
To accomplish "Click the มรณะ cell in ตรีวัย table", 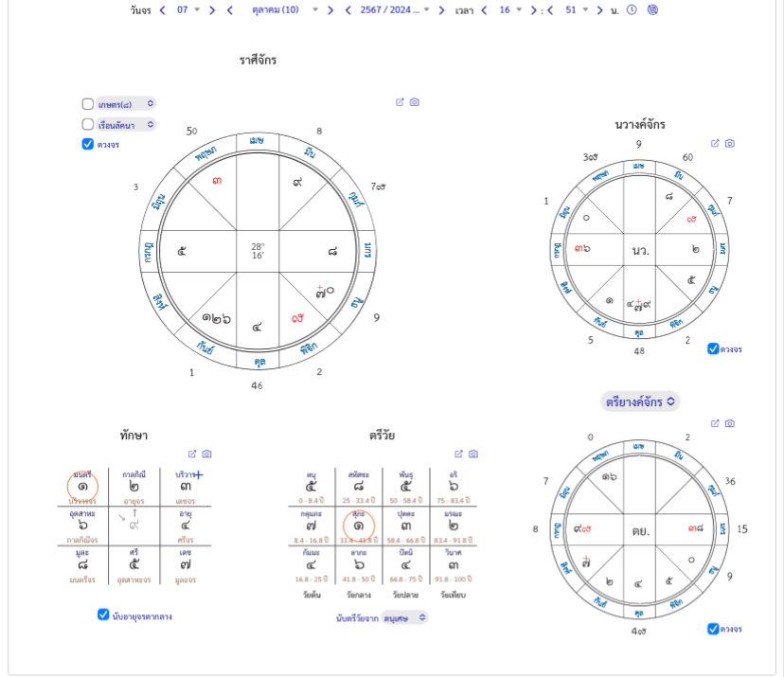I will pyautogui.click(x=454, y=526).
